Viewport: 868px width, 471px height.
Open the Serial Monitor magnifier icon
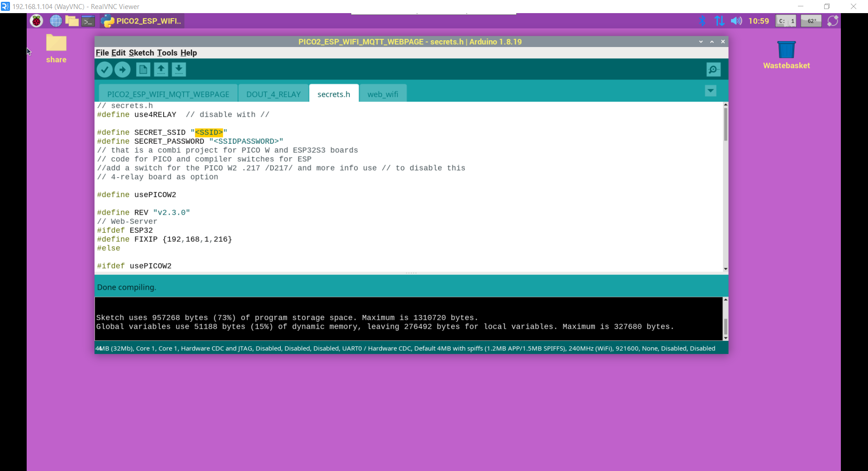tap(713, 70)
